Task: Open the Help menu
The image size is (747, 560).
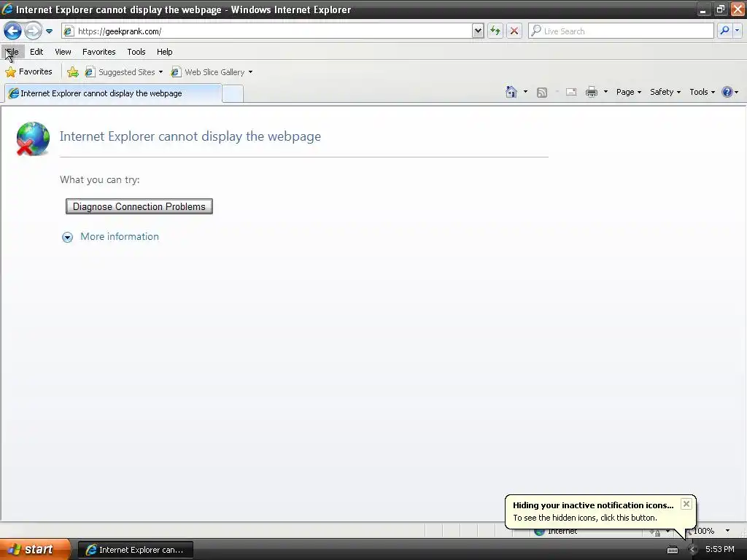Action: (165, 52)
